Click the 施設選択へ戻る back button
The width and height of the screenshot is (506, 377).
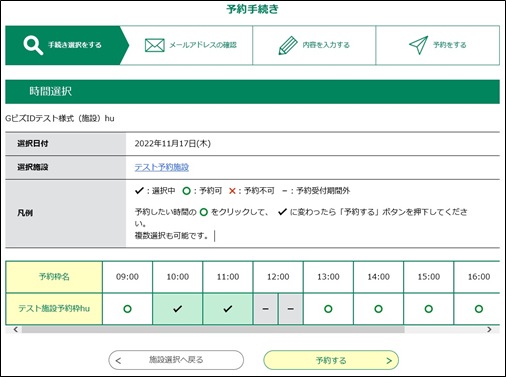pyautogui.click(x=176, y=360)
